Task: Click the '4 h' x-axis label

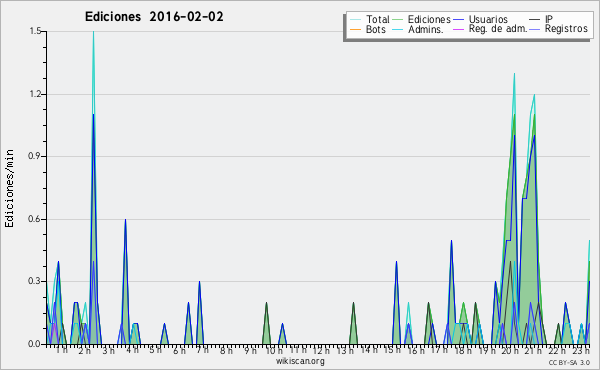Action: pos(132,350)
